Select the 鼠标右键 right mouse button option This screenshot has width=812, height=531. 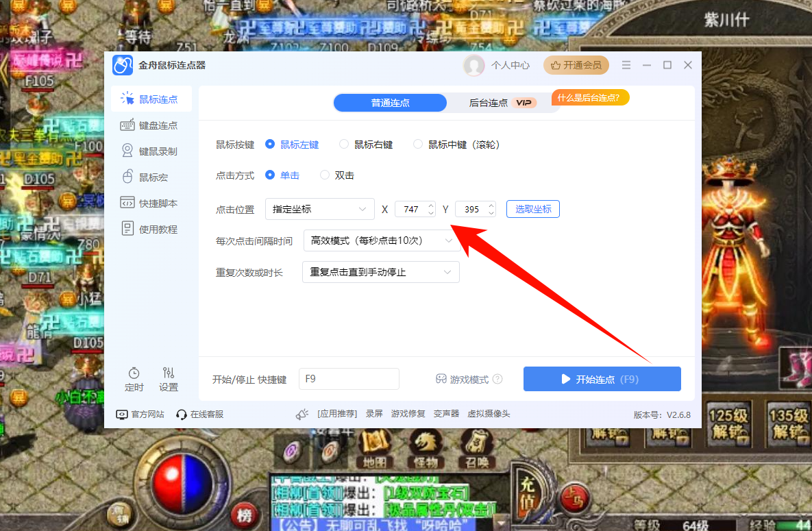(343, 145)
